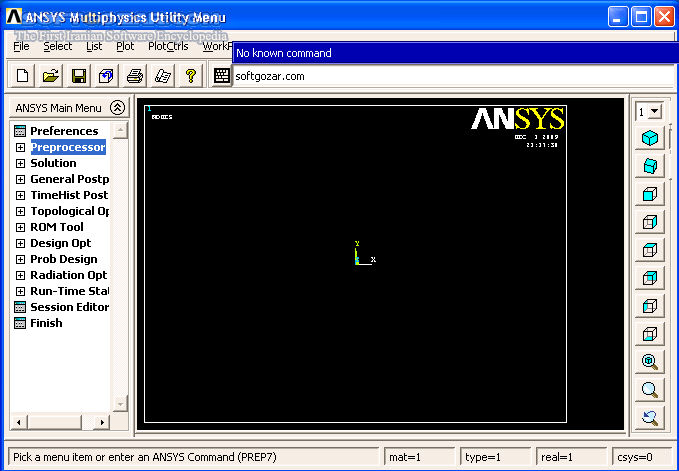Open the File menu
This screenshot has width=679, height=471.
[x=21, y=46]
